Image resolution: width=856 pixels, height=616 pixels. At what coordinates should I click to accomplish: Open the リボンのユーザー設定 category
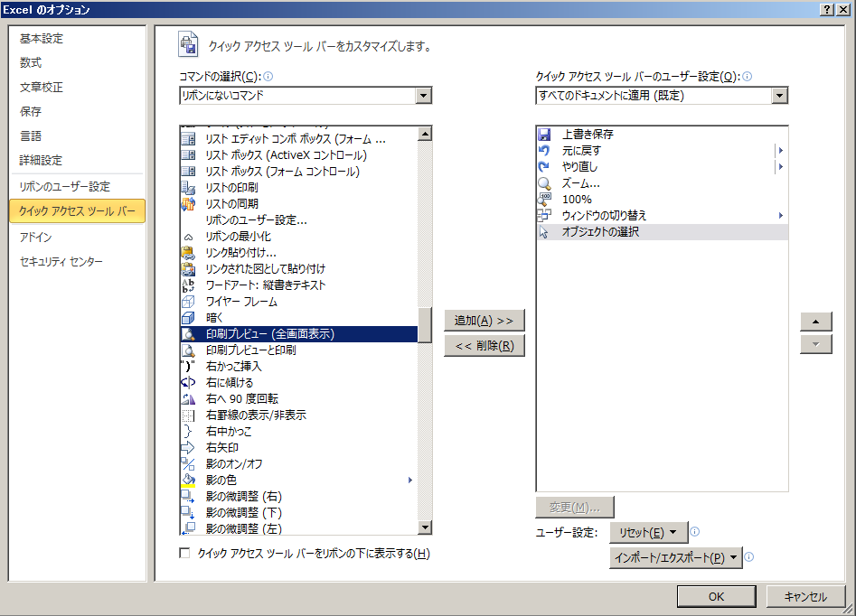78,187
